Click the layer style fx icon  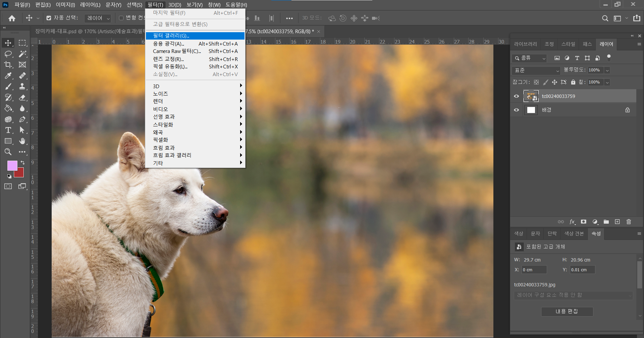coord(572,222)
